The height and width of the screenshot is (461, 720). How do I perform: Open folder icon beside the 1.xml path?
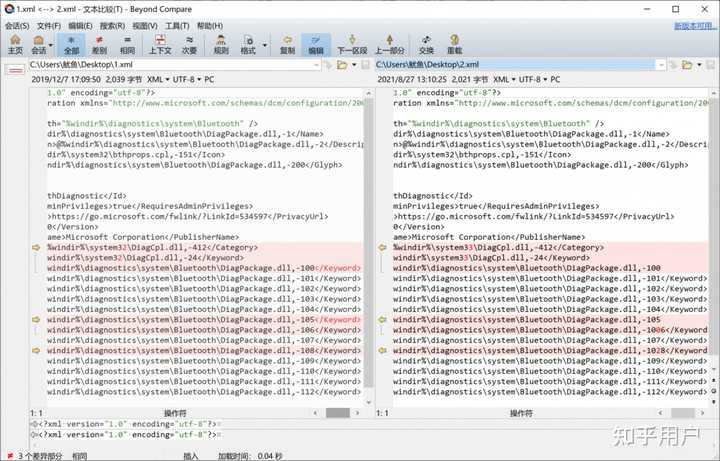[342, 65]
